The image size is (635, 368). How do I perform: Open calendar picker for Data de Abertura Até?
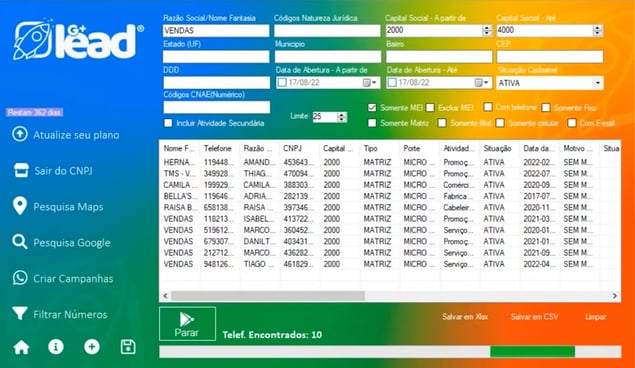[482, 83]
